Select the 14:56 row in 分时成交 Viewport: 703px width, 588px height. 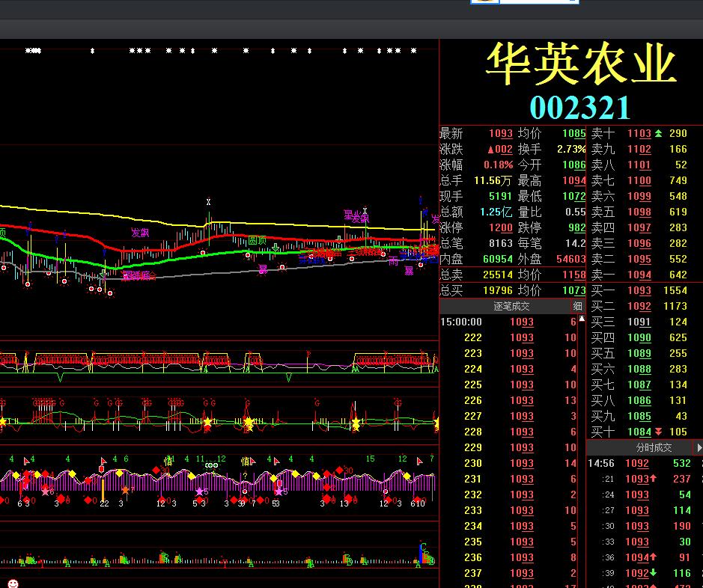pos(644,464)
